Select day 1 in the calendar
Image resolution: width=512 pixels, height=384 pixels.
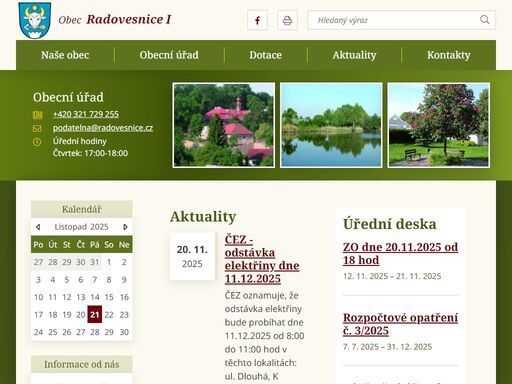coord(109,262)
